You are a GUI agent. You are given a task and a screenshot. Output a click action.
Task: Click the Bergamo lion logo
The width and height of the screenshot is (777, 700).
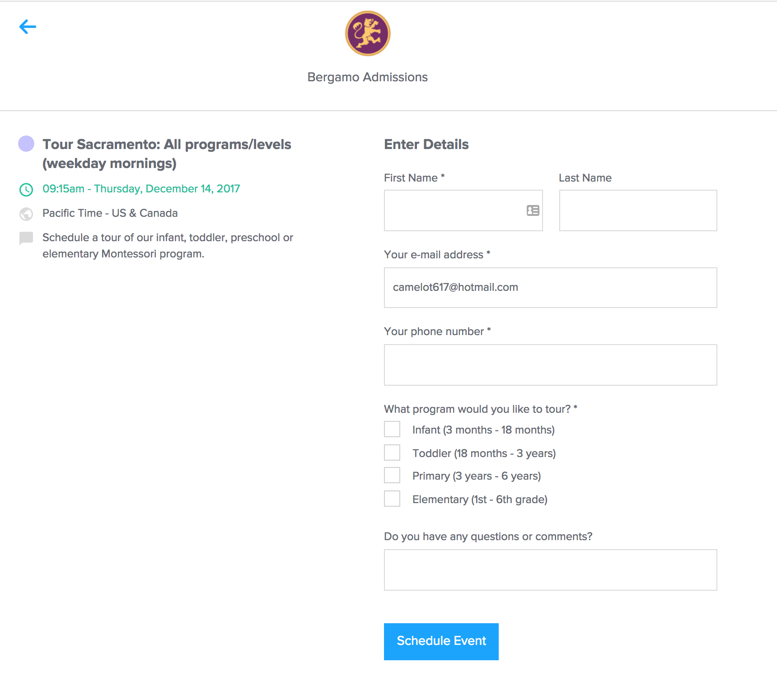click(368, 33)
